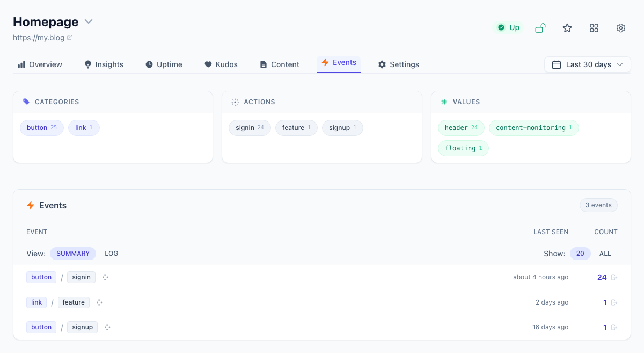This screenshot has width=644, height=353.
Task: Click the spinner icon beside ACTIONS
Action: pos(235,102)
